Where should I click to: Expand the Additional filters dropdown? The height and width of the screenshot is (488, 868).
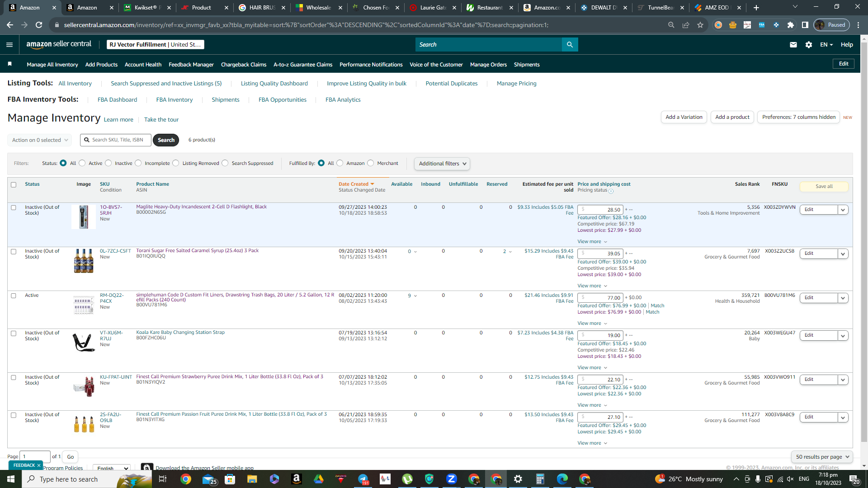click(442, 164)
